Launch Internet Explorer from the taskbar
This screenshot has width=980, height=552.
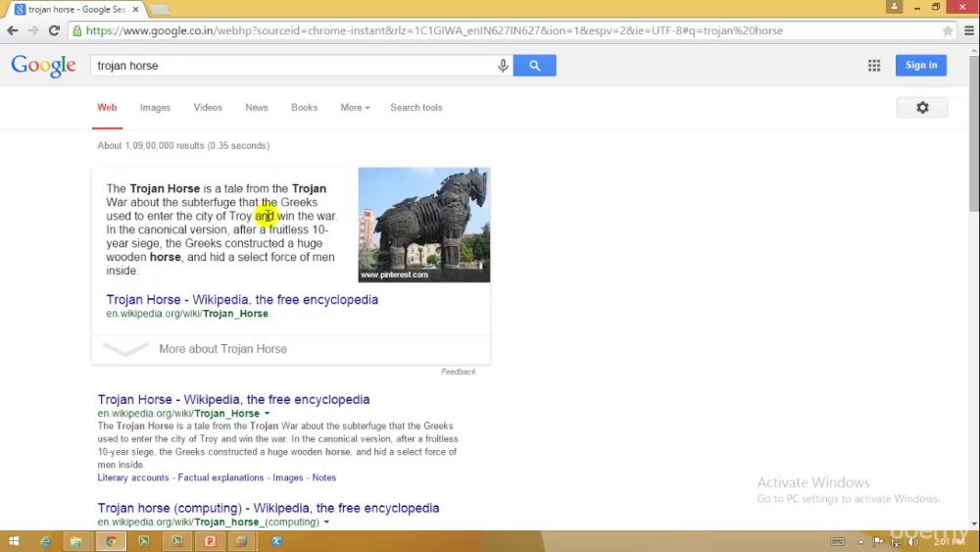pyautogui.click(x=45, y=541)
